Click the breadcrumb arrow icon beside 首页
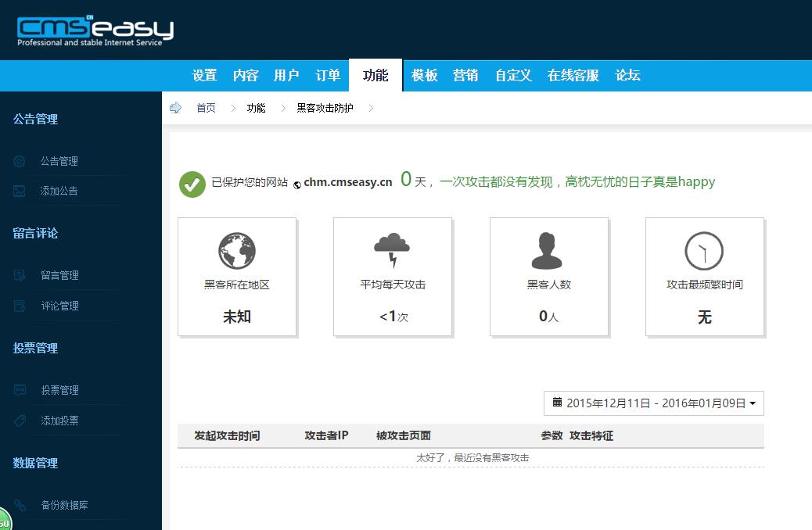The image size is (812, 530). [x=176, y=108]
